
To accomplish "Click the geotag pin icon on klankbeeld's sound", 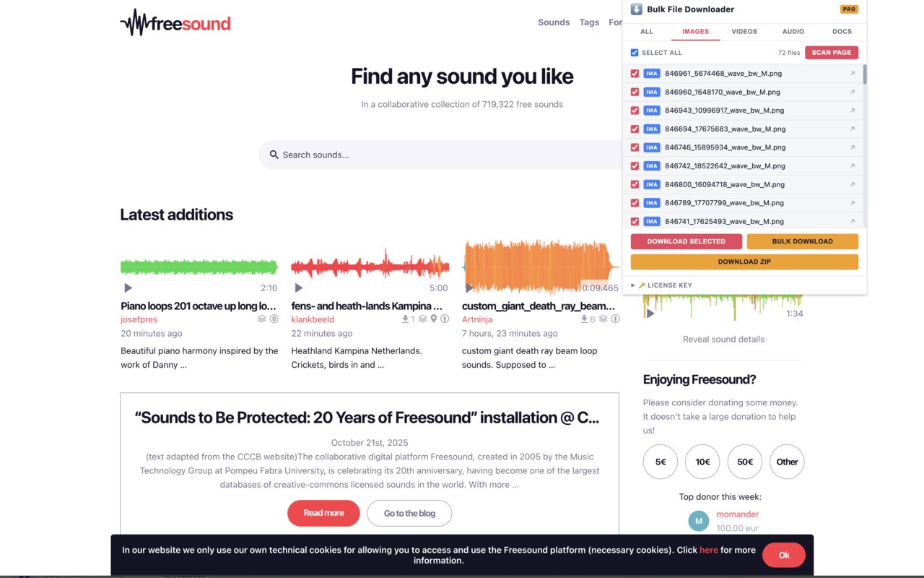I will (434, 319).
